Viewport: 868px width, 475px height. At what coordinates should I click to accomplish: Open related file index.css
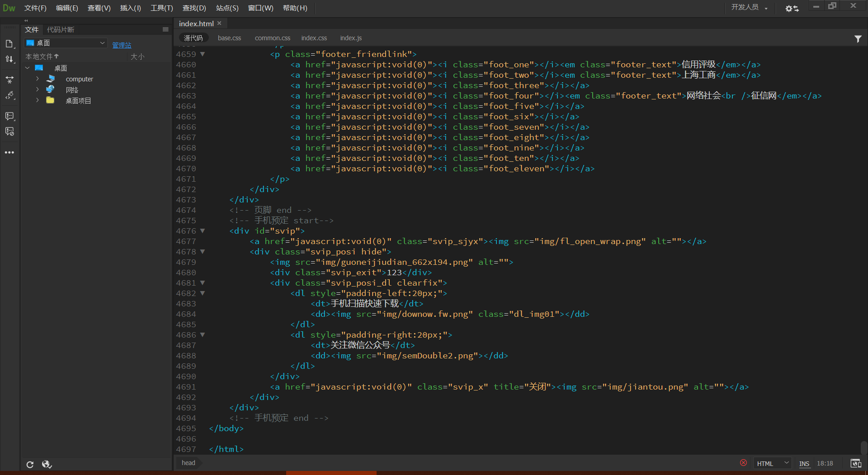(314, 38)
